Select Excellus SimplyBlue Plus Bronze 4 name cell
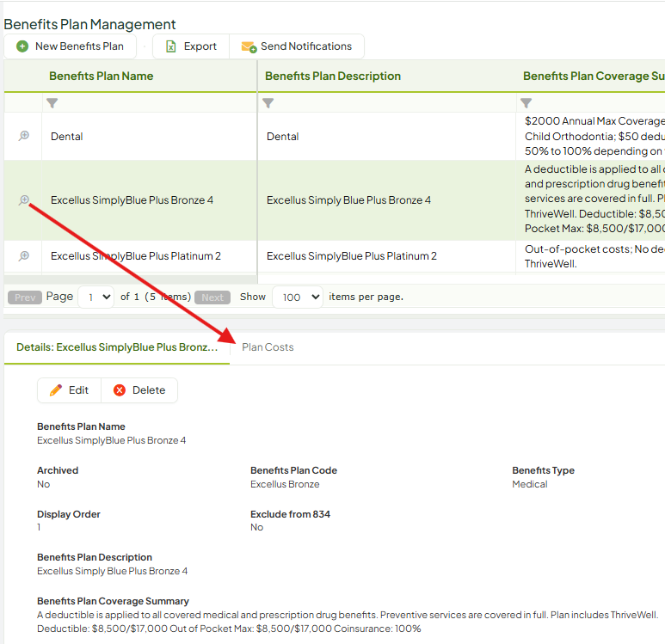This screenshot has height=644, width=665. [x=150, y=200]
